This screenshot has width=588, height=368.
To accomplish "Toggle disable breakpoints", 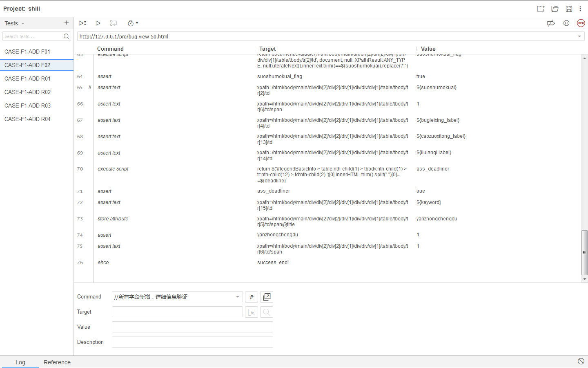I will pos(551,23).
